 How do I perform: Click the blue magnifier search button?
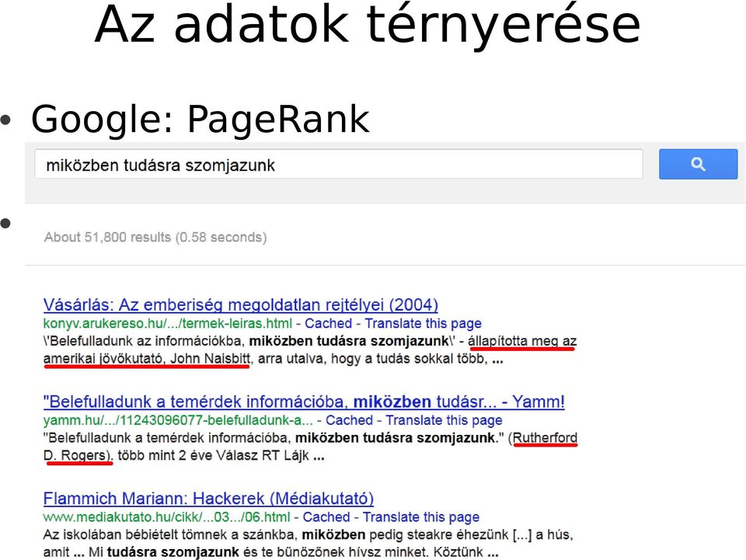(698, 164)
